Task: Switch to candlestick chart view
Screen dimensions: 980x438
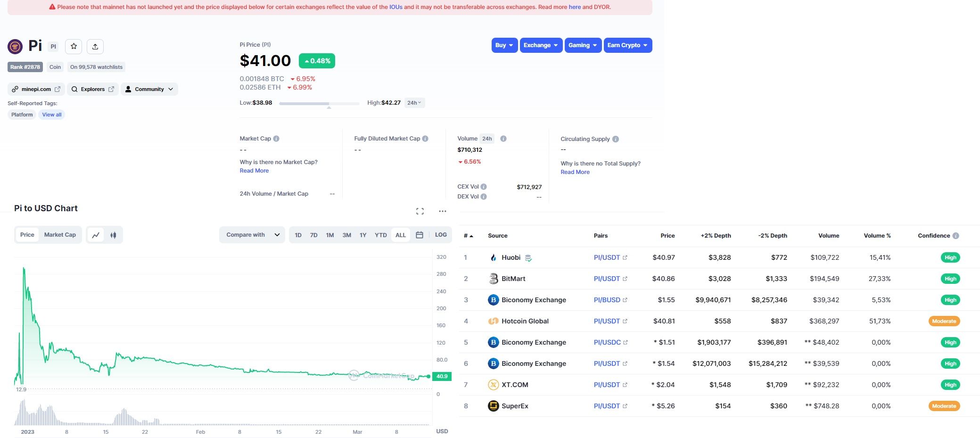Action: (113, 235)
